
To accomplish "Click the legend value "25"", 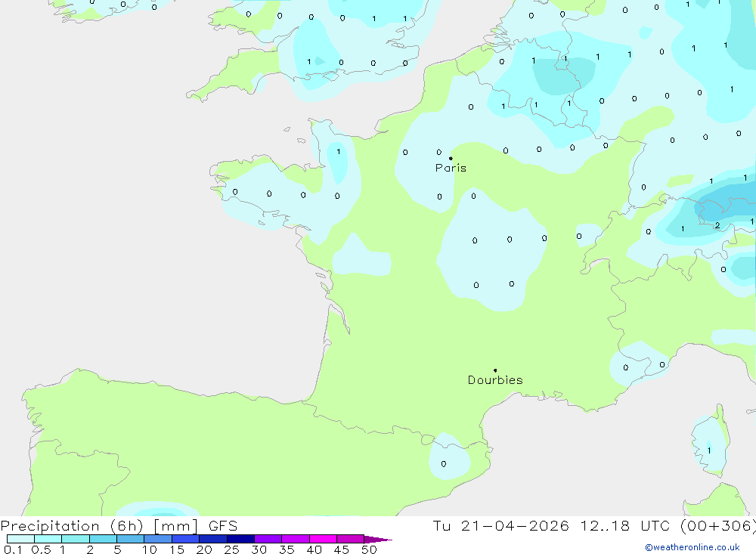I will tap(231, 549).
